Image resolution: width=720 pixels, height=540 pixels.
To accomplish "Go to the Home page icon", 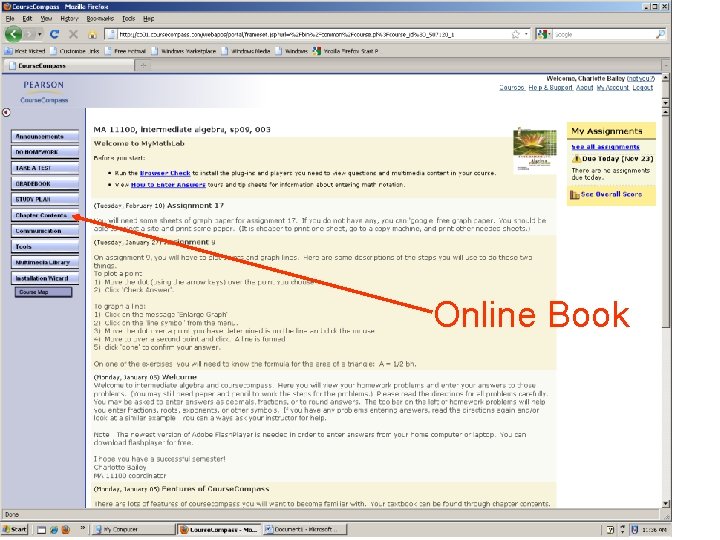I will [x=92, y=34].
